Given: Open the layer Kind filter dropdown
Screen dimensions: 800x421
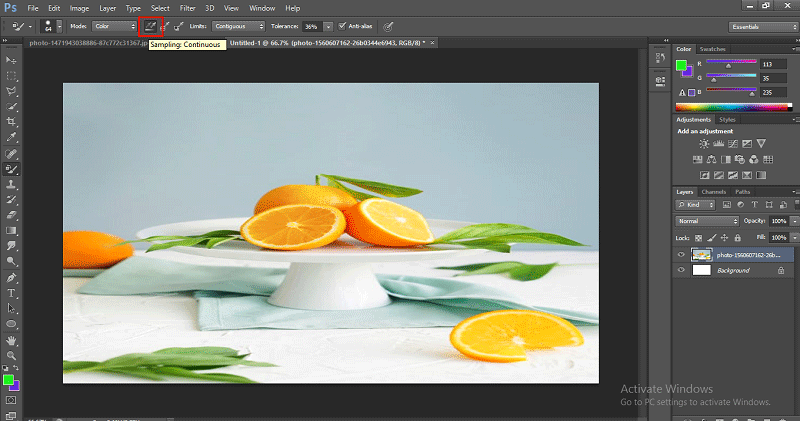Looking at the screenshot, I should click(x=695, y=205).
